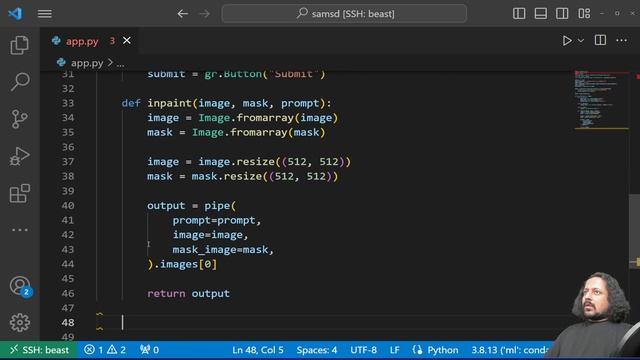Click line number 33
This screenshot has height=360, width=640.
point(68,103)
